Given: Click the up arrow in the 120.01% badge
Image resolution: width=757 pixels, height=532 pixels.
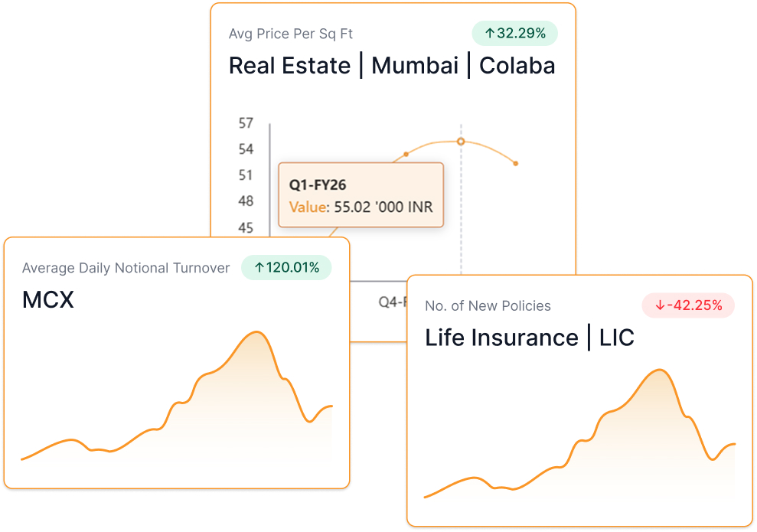Looking at the screenshot, I should [x=259, y=268].
